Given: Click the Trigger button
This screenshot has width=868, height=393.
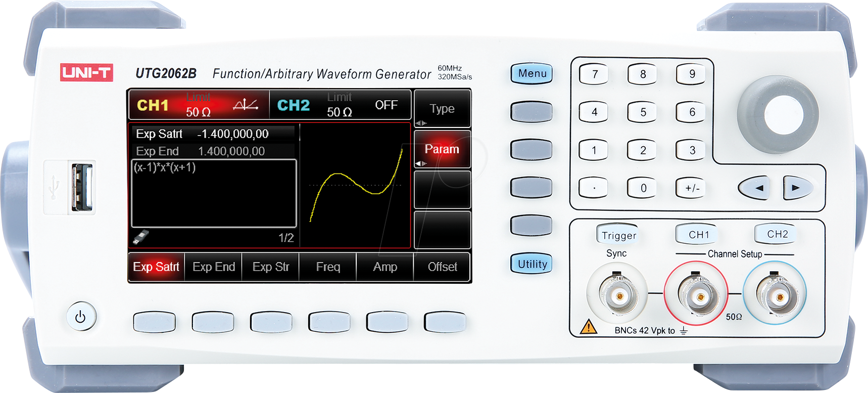Looking at the screenshot, I should click(x=618, y=235).
